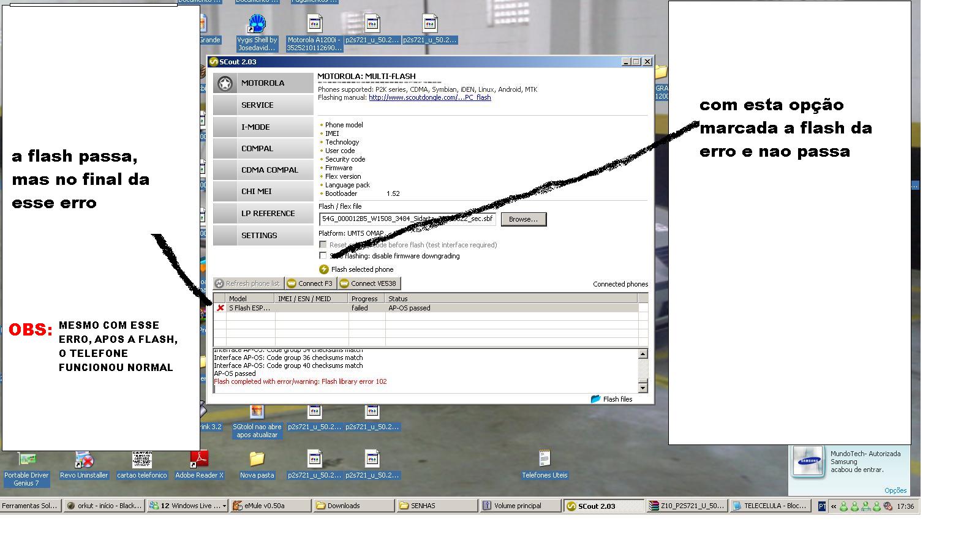Click the PT language indicator in tray
This screenshot has width=980, height=551.
(x=822, y=506)
